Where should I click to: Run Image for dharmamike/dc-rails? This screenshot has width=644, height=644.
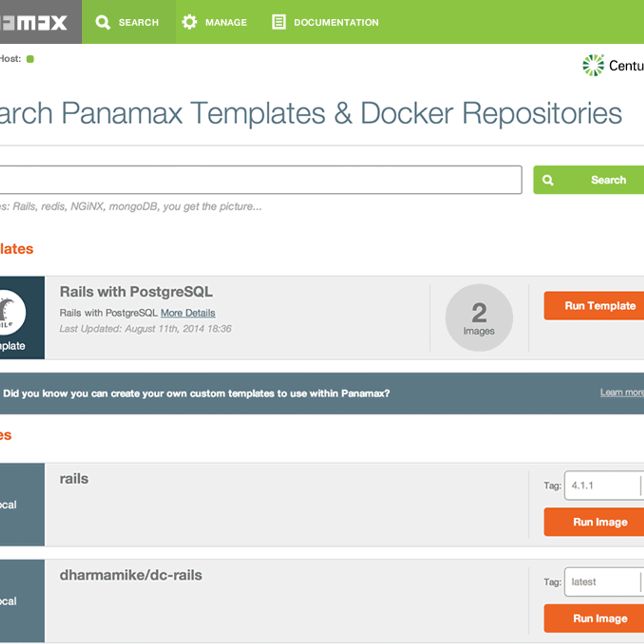point(594,618)
